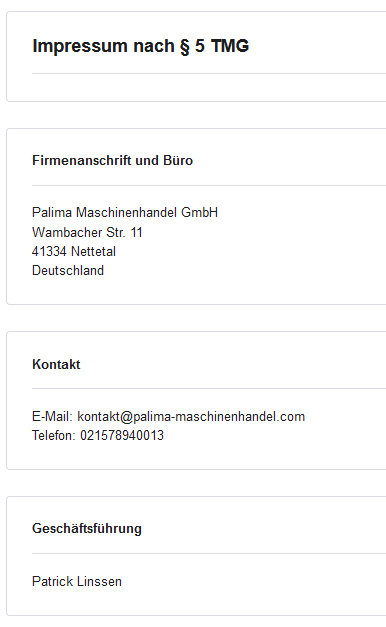Image resolution: width=386 pixels, height=627 pixels.
Task: Select the Palima Maschinenhandel GmbH company name
Action: click(125, 212)
